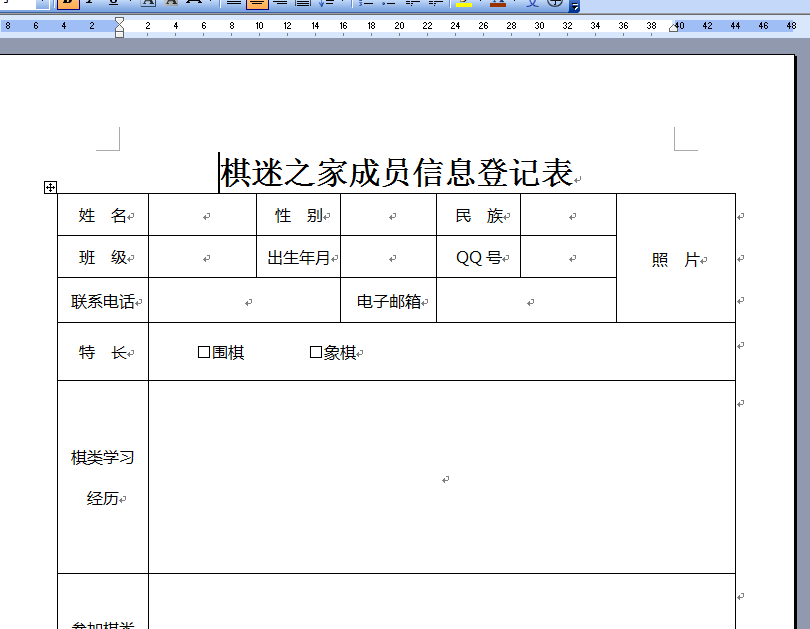Click the QQ 号 label cell
This screenshot has width=810, height=629.
pyautogui.click(x=478, y=257)
